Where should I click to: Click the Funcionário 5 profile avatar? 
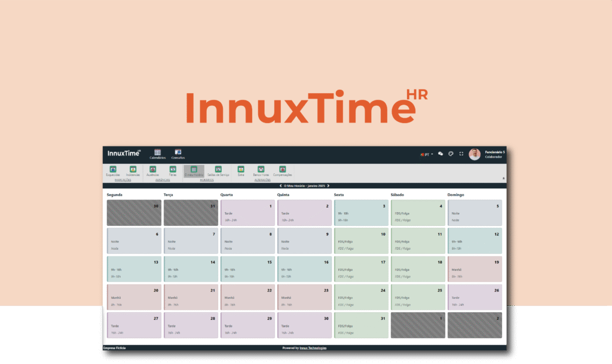pyautogui.click(x=475, y=154)
